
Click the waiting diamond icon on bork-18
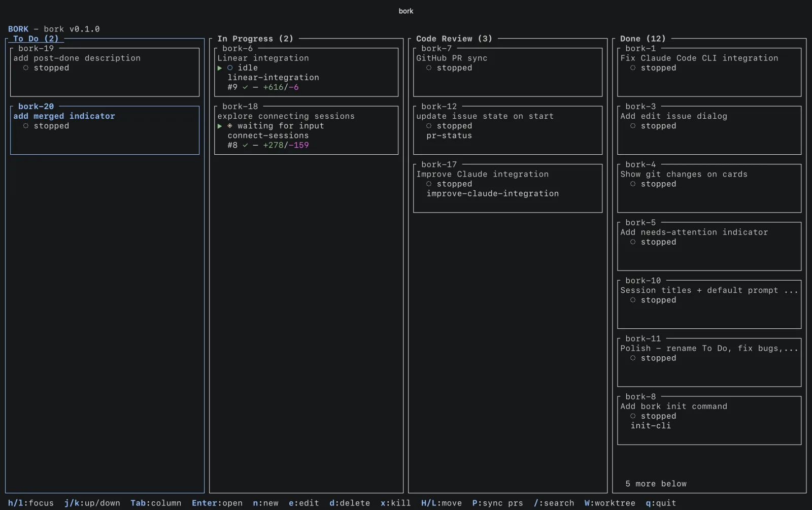(230, 126)
